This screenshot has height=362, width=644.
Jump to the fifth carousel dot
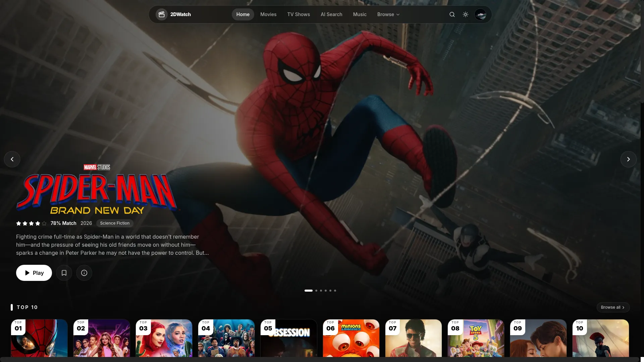pyautogui.click(x=330, y=291)
